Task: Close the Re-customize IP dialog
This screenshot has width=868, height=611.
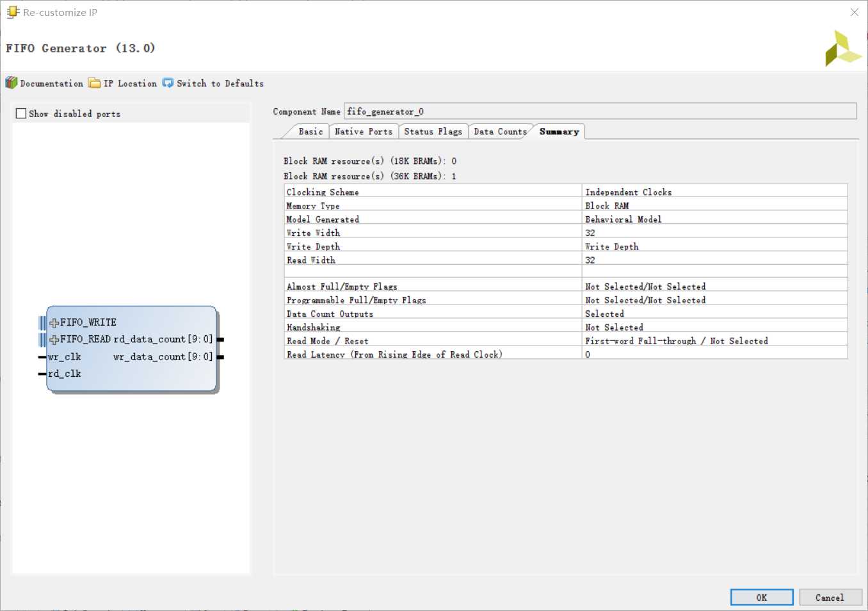Action: point(855,12)
